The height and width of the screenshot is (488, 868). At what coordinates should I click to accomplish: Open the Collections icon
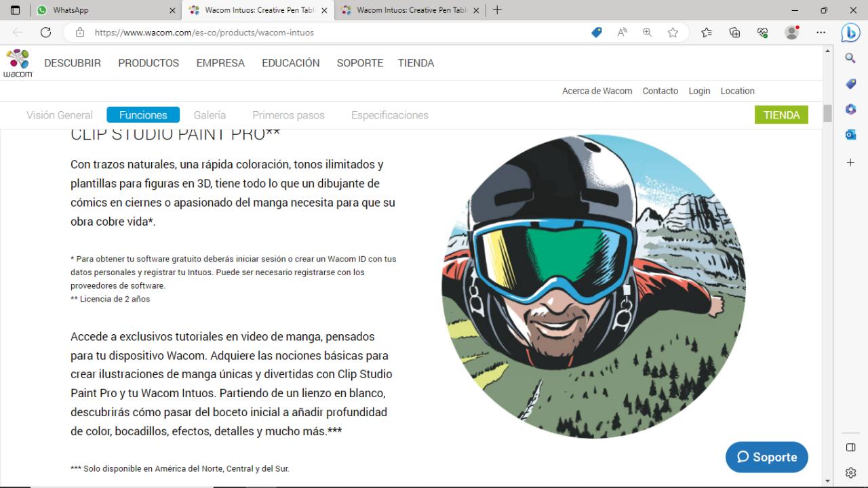[x=734, y=32]
